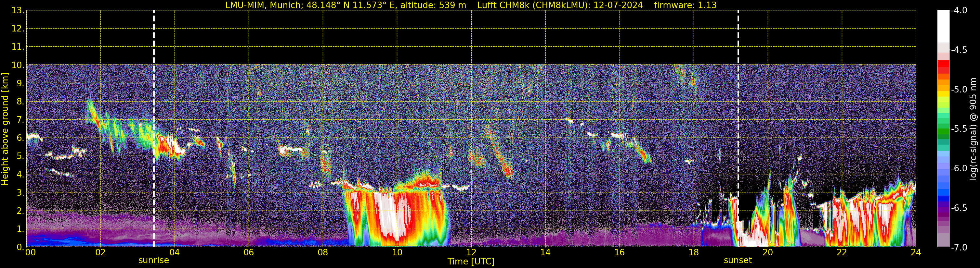Click the red band of the colorbar
The image size is (980, 268).
(x=943, y=67)
